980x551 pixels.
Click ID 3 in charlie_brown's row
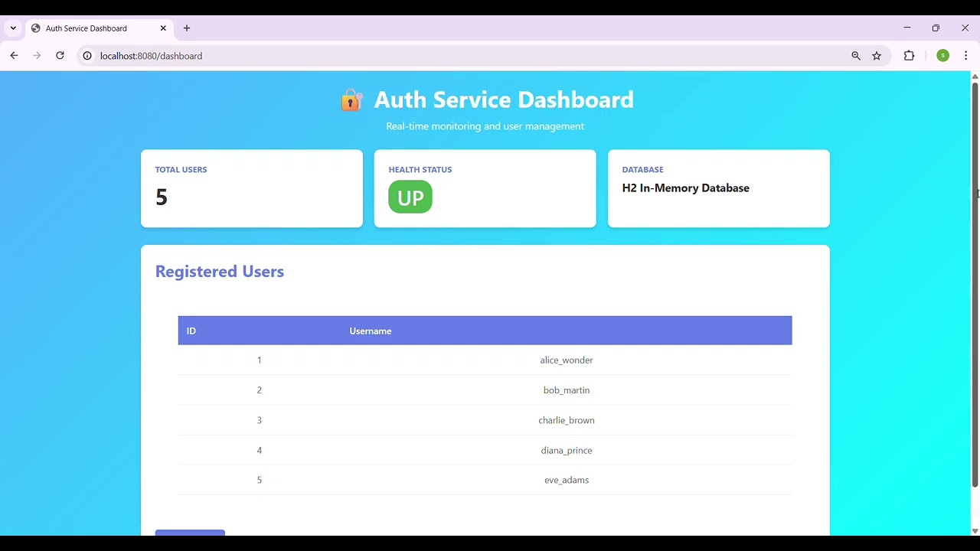[x=260, y=420]
